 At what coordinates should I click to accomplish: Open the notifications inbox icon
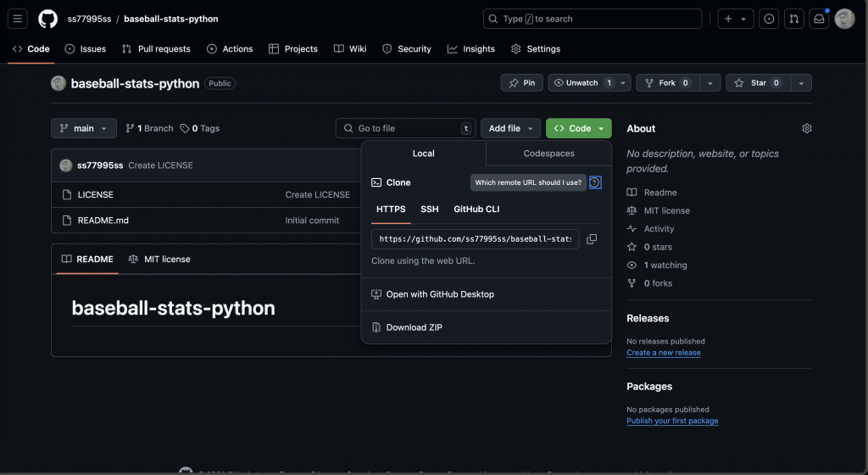(x=819, y=19)
